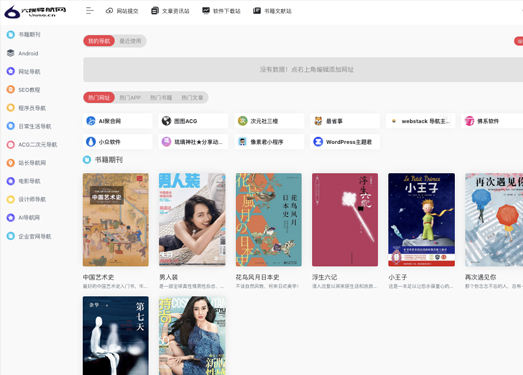Click the 浮生六记 title link
This screenshot has width=523, height=375.
(x=325, y=277)
